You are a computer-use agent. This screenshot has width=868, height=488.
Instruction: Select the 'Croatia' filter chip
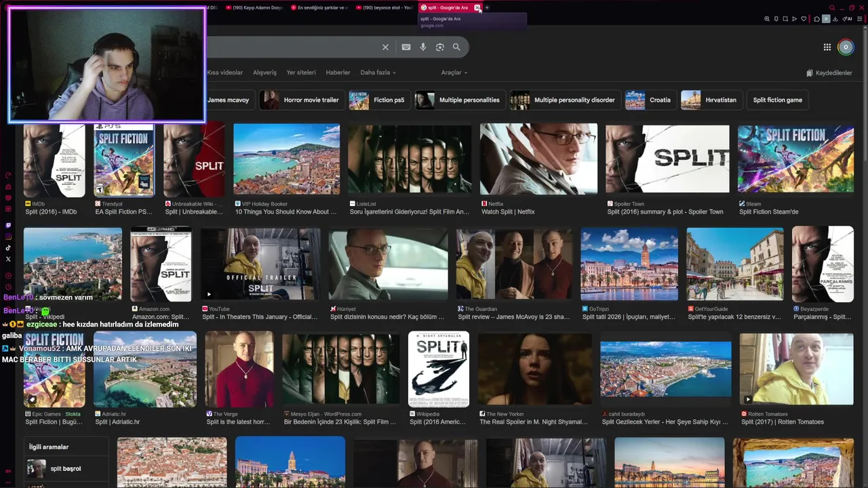coord(650,100)
